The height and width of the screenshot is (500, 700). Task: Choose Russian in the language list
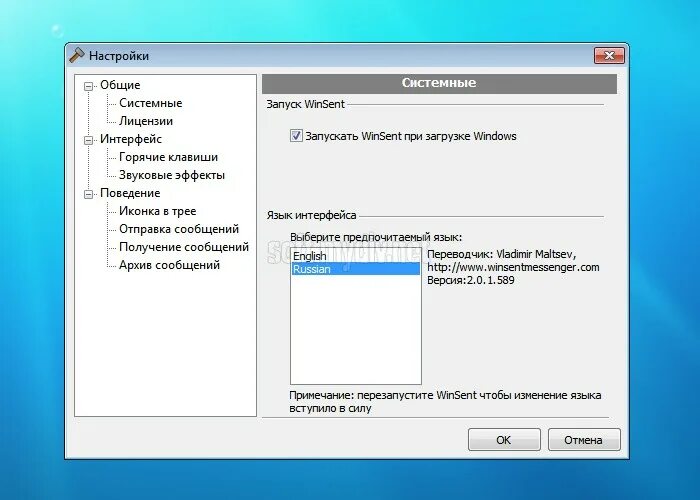[x=355, y=269]
